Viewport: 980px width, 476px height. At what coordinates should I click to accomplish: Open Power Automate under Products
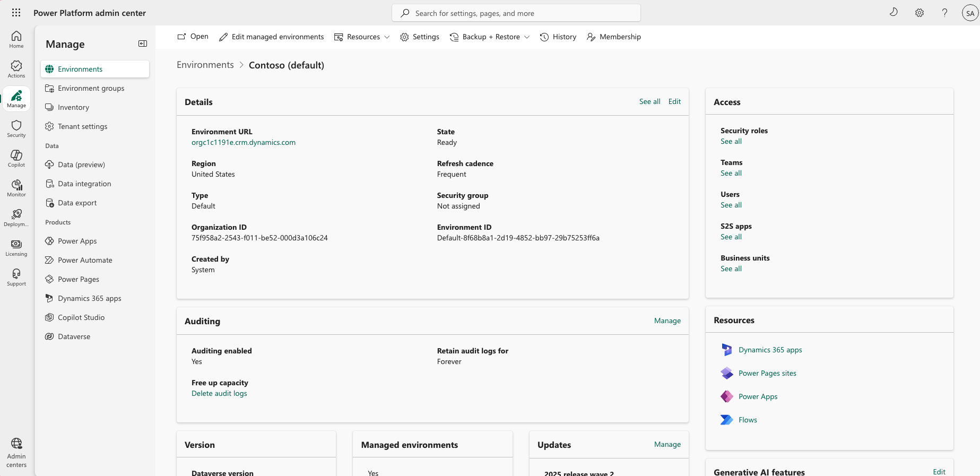(x=95, y=260)
